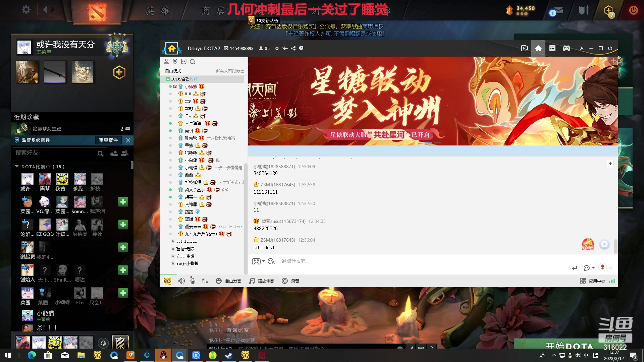Open 应用中心 app center
Image resolution: width=644 pixels, height=362 pixels.
592,281
